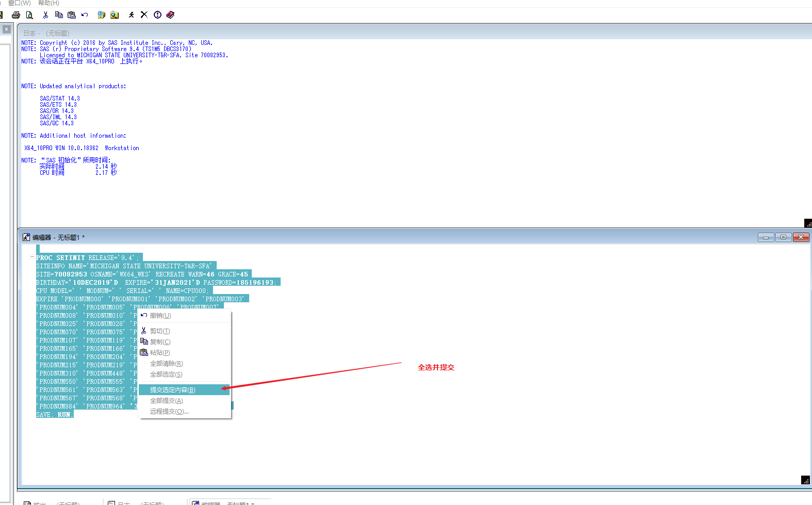Screen dimensions: 812x505
Task: Minimize the editor window
Action: (766, 237)
